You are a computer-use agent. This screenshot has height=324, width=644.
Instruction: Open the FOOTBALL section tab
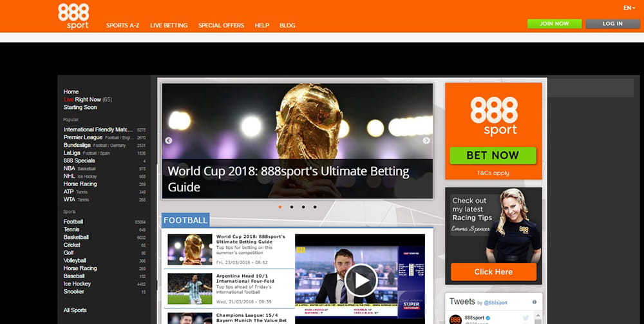click(185, 220)
